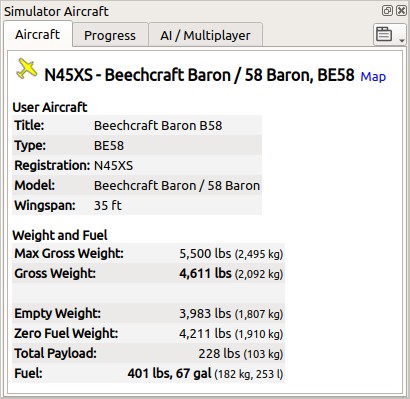Switch to the Progress tab
This screenshot has height=399, width=410.
(110, 35)
